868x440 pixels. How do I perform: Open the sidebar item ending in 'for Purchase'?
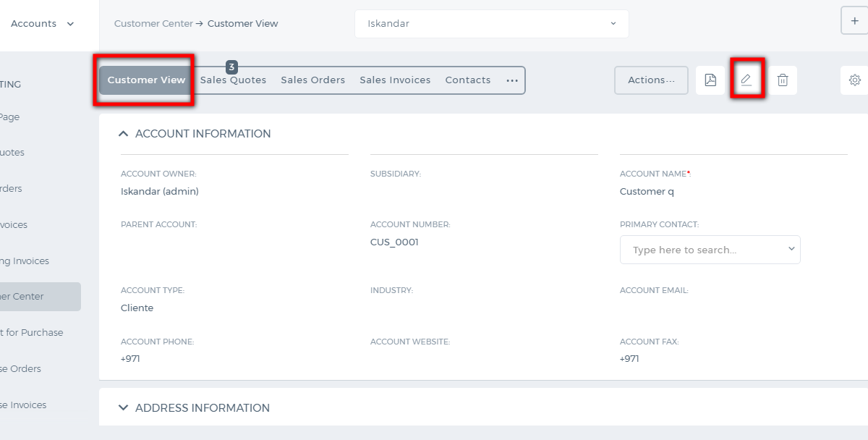pos(32,333)
